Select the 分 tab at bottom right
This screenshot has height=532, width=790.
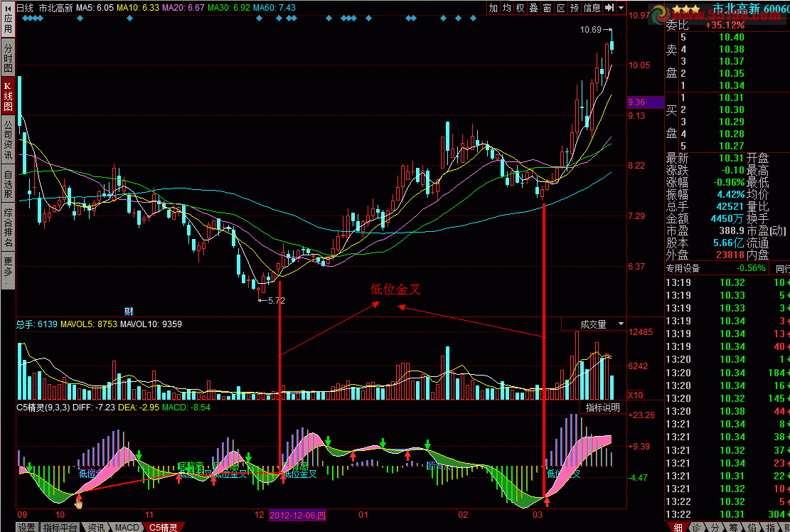coord(714,527)
